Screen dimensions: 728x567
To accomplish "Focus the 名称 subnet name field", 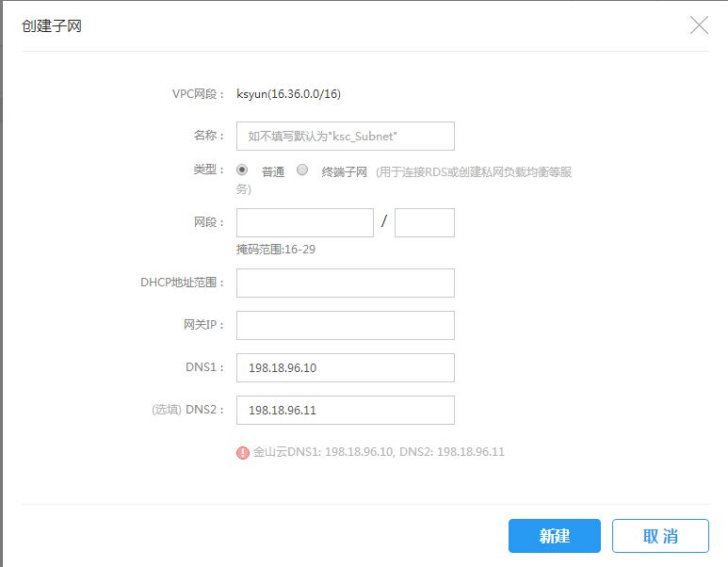I will (346, 136).
